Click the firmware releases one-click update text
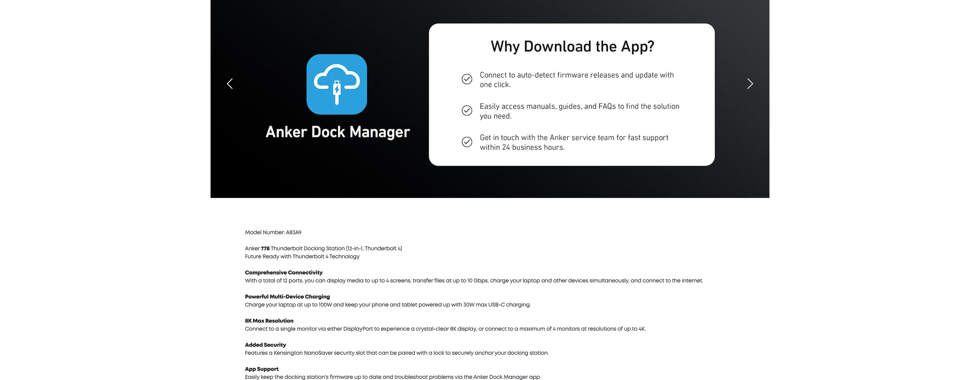 coord(576,80)
